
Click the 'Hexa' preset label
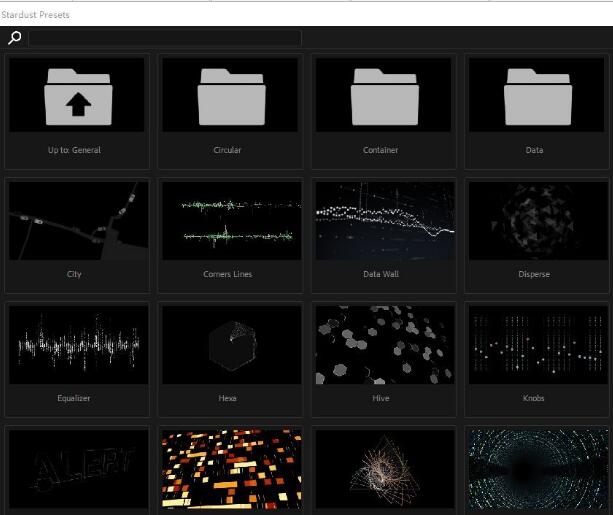tap(227, 398)
